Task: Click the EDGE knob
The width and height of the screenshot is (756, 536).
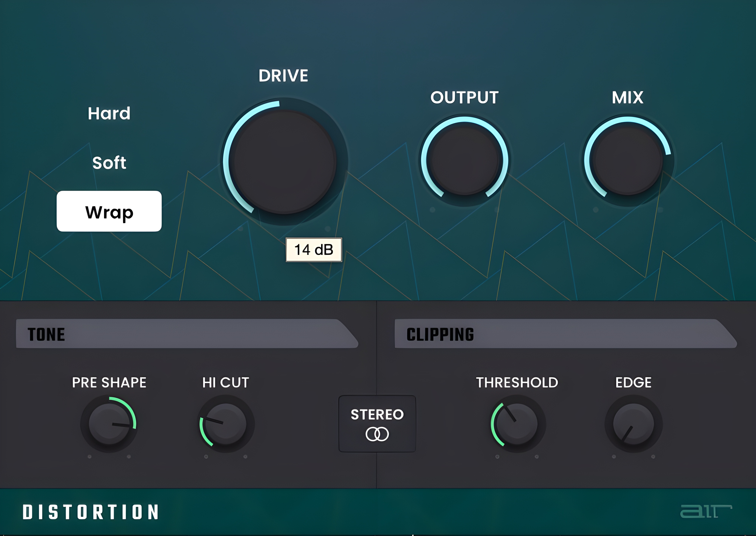Action: point(633,424)
